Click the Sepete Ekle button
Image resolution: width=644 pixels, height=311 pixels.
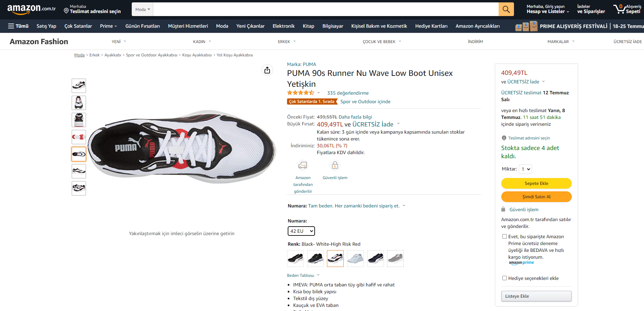tap(536, 184)
